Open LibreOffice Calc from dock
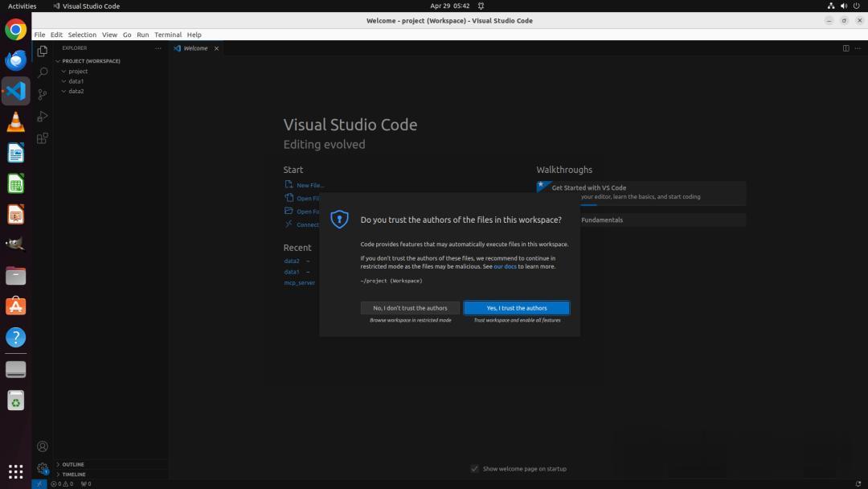 (x=15, y=183)
